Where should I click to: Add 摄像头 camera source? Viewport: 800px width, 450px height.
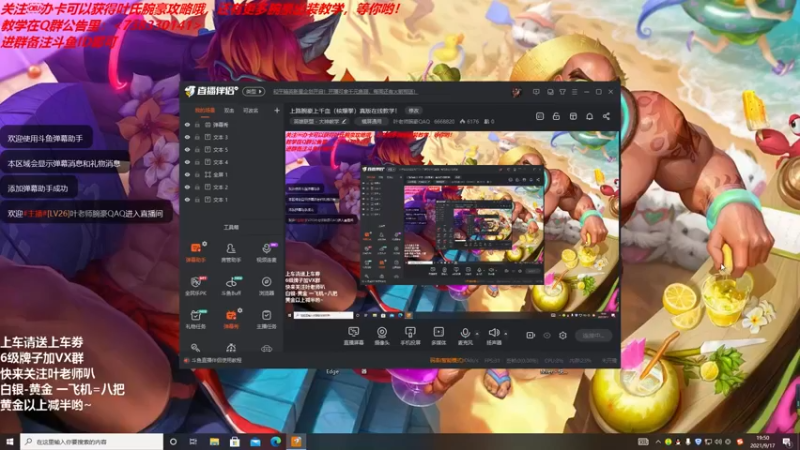point(382,336)
